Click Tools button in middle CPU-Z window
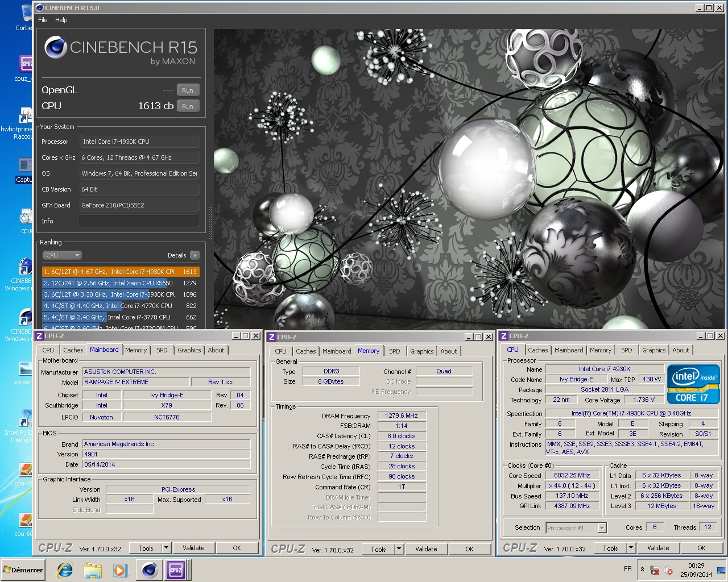The height and width of the screenshot is (582, 728). click(379, 549)
